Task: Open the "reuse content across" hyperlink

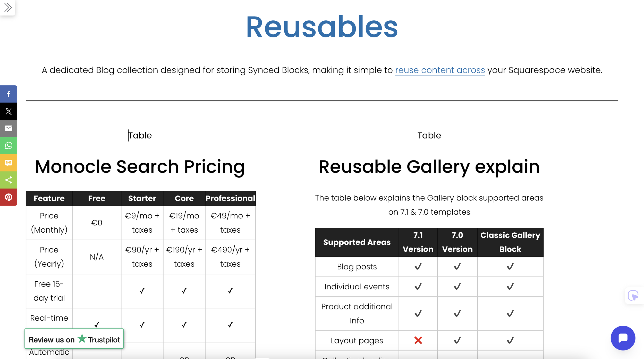Action: [x=440, y=70]
